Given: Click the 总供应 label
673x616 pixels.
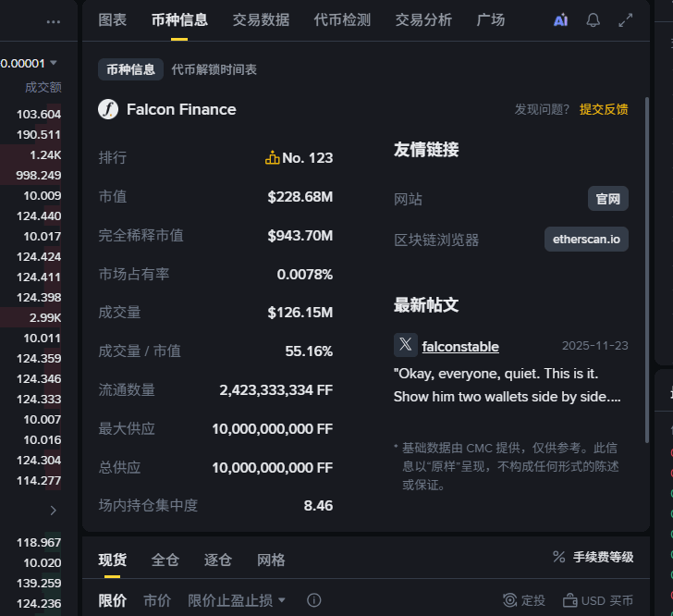Looking at the screenshot, I should click(120, 467).
